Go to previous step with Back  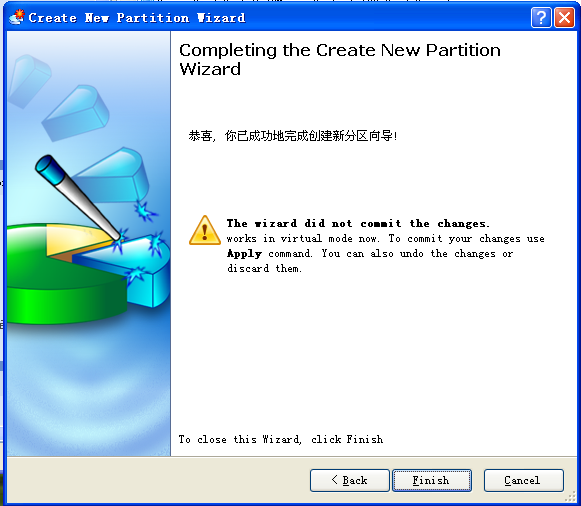[349, 480]
